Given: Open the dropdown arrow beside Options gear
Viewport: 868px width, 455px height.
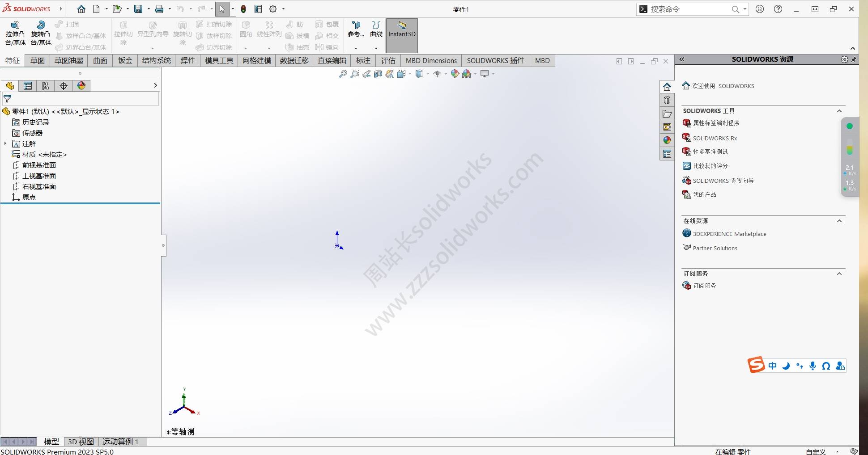Looking at the screenshot, I should (x=283, y=9).
